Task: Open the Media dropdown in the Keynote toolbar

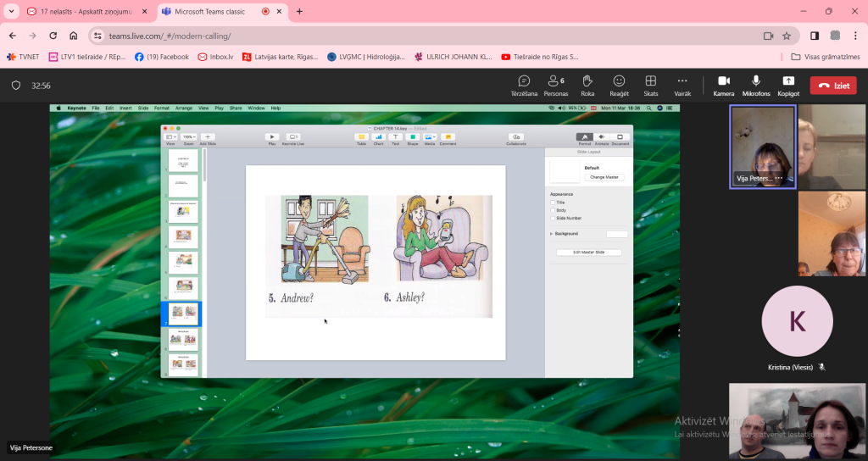Action: (x=430, y=137)
